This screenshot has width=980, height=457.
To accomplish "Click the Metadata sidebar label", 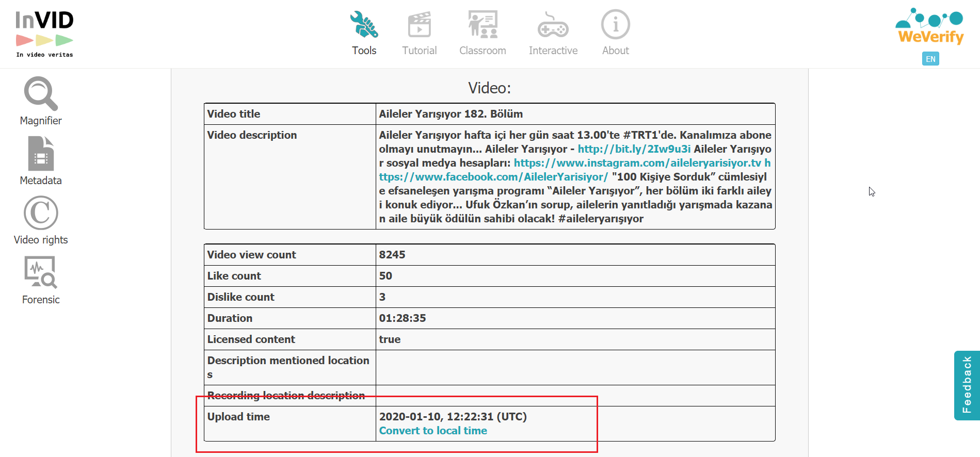I will [x=41, y=181].
